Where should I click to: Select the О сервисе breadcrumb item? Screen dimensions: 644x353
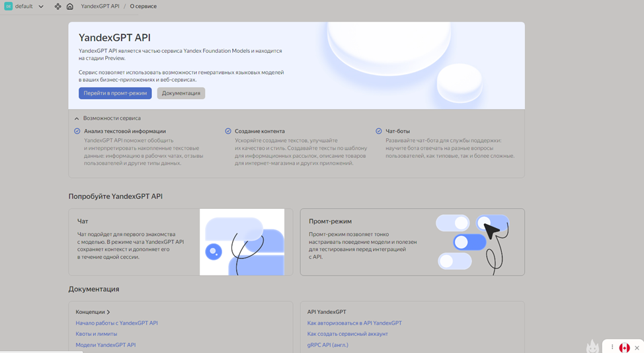coord(143,7)
